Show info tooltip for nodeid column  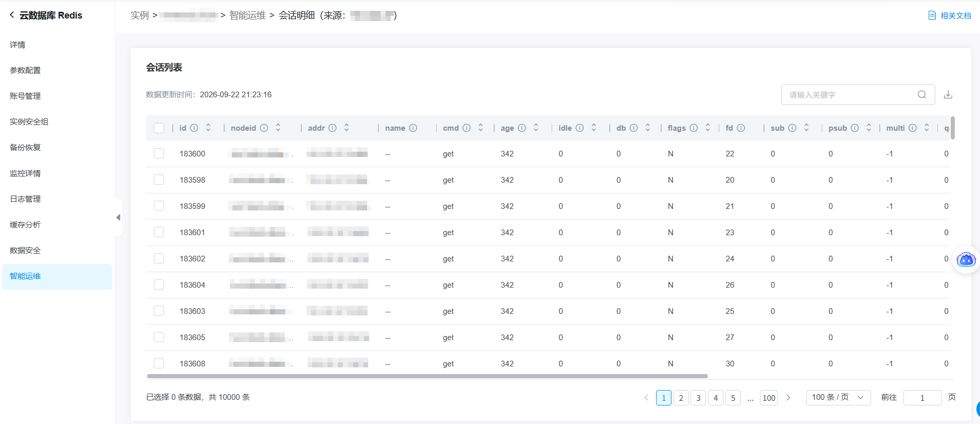click(264, 128)
